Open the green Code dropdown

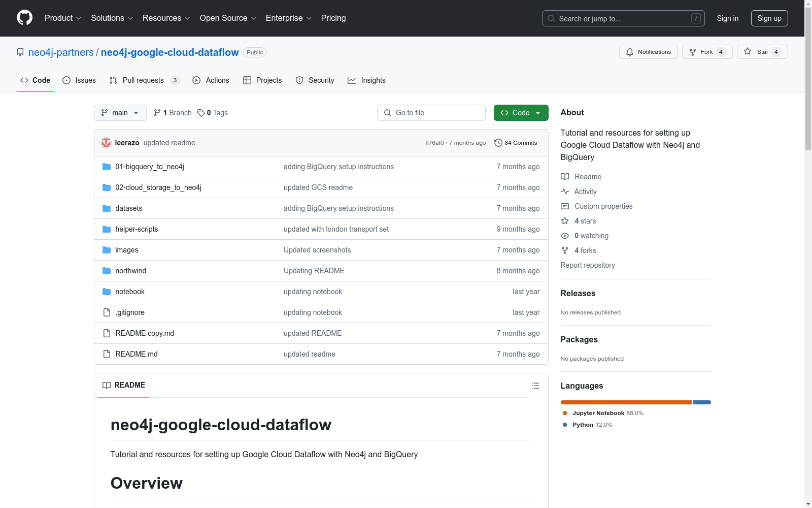(521, 113)
